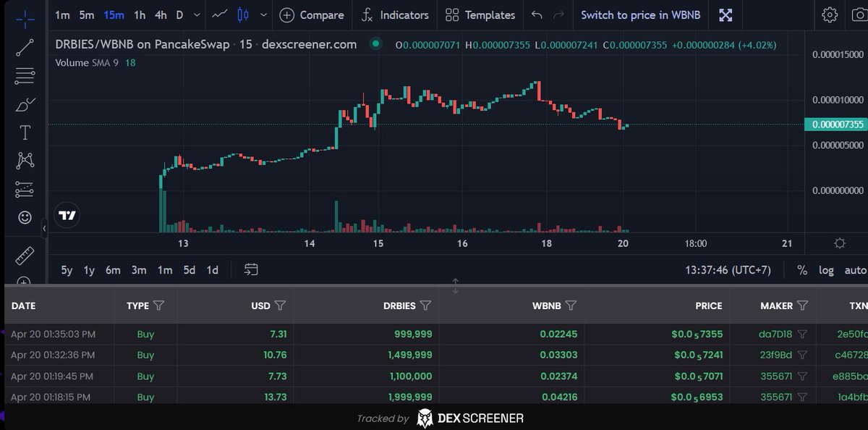The image size is (868, 430).
Task: Filter by maker da7D18
Action: (x=801, y=334)
